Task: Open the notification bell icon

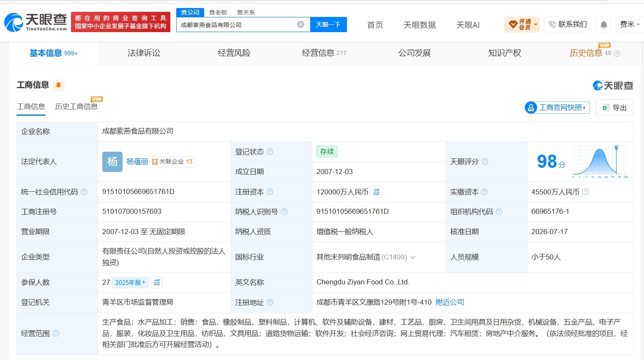Action: 604,25
